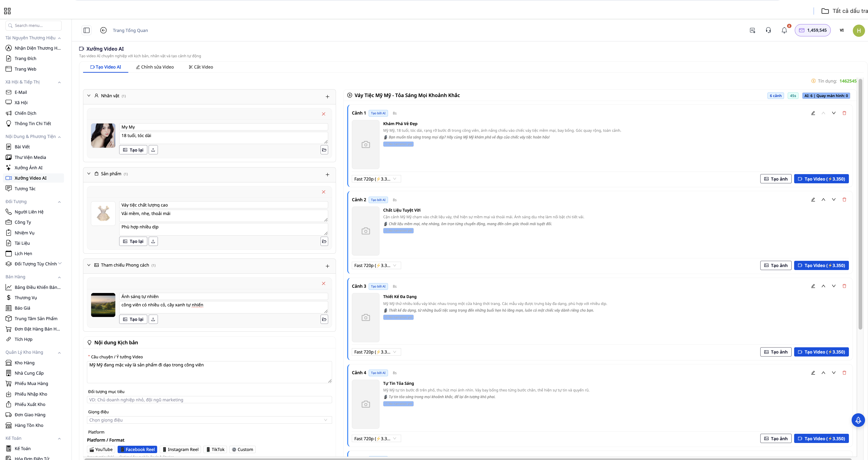Select the TikTok platform format
868x460 pixels.
click(x=215, y=450)
